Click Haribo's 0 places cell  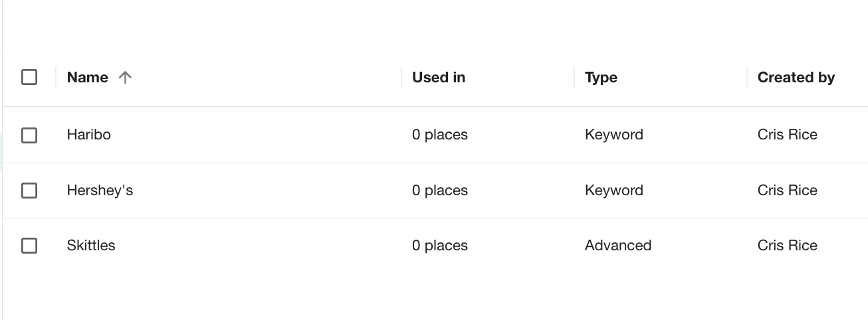(x=439, y=135)
